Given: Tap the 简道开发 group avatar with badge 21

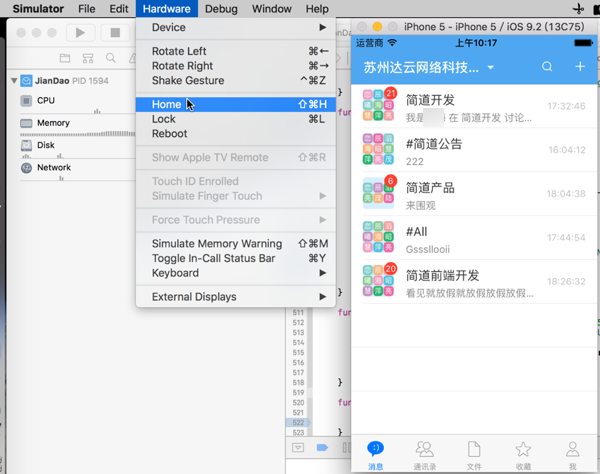Looking at the screenshot, I should point(378,104).
